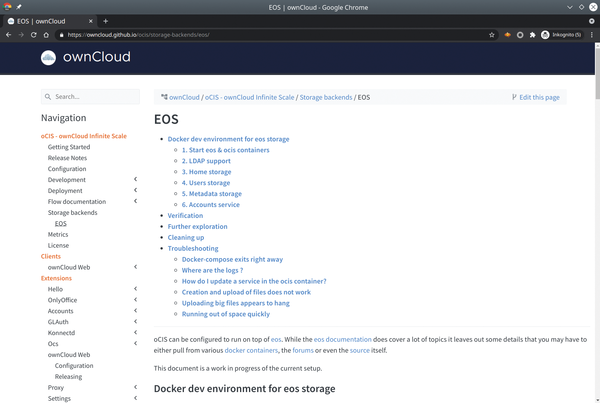Click Storage backends breadcrumb link
This screenshot has height=403, width=600.
[326, 97]
